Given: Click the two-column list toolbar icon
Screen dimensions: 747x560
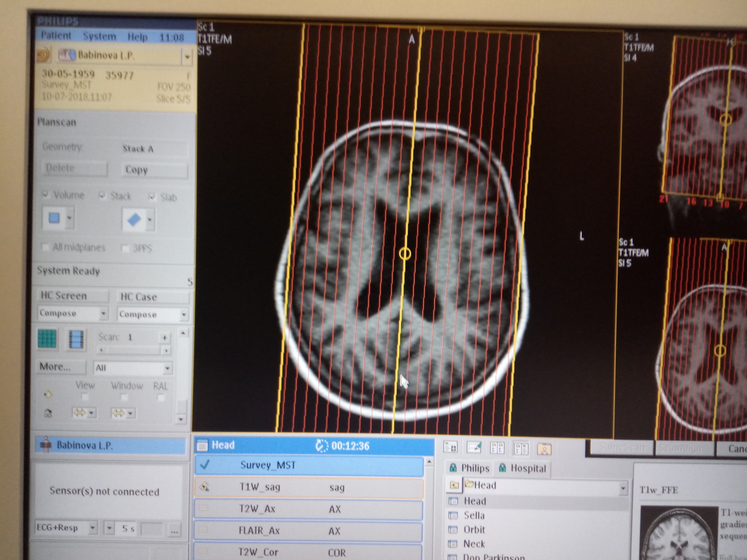Looking at the screenshot, I should (x=497, y=448).
